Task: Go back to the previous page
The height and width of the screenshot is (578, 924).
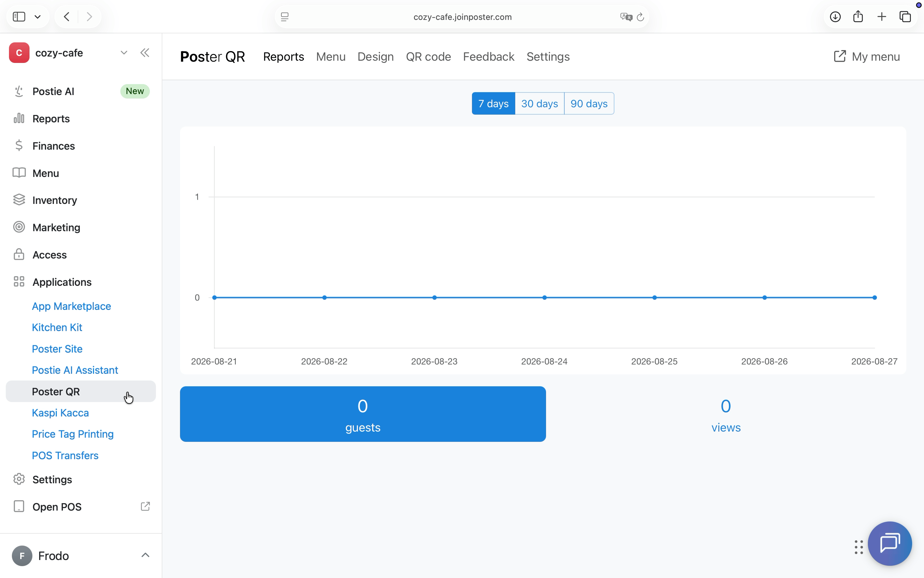Action: click(x=67, y=17)
